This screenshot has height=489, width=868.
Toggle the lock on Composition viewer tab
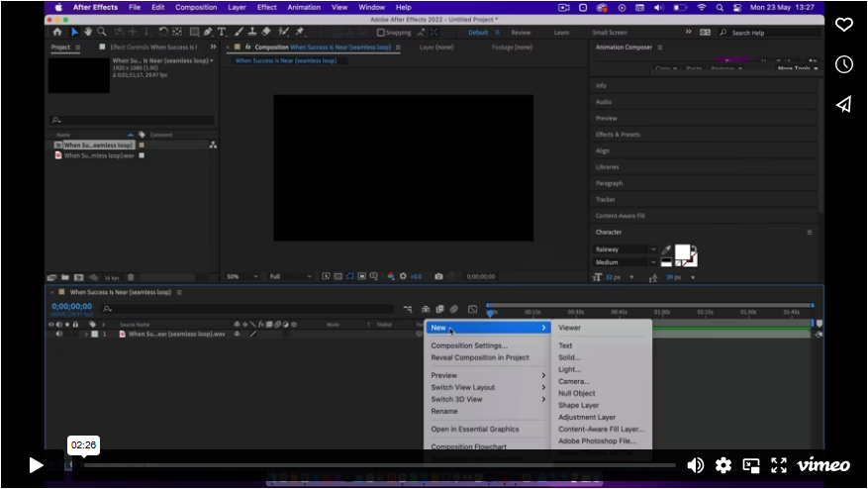tap(248, 48)
